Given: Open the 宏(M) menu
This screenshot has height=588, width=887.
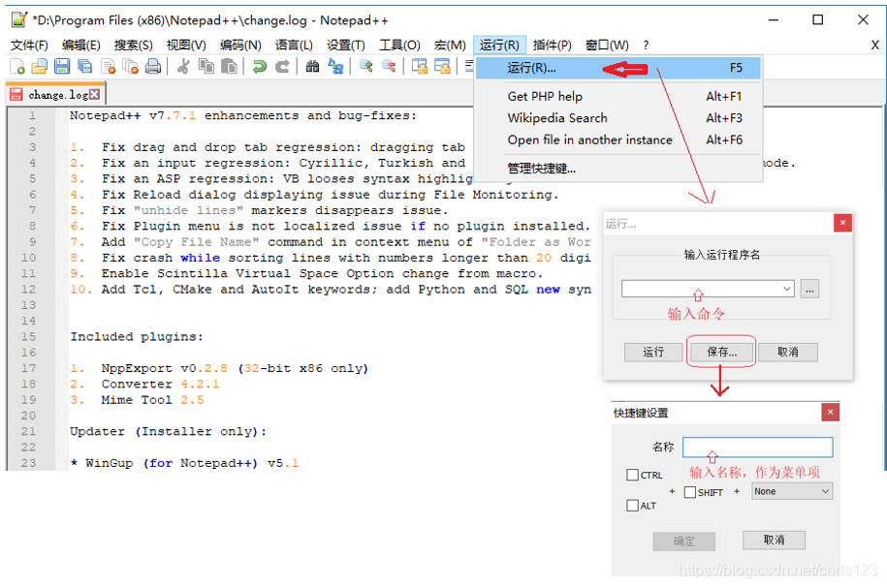Looking at the screenshot, I should (450, 46).
